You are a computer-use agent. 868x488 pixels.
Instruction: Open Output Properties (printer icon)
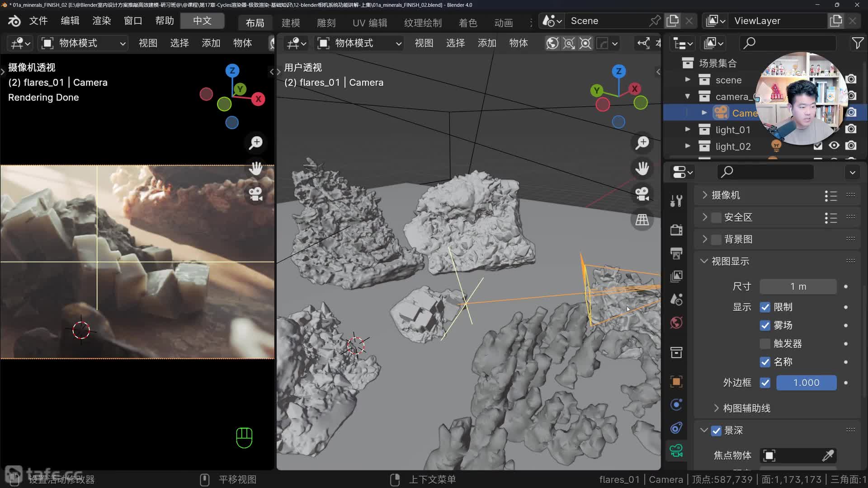pos(676,253)
